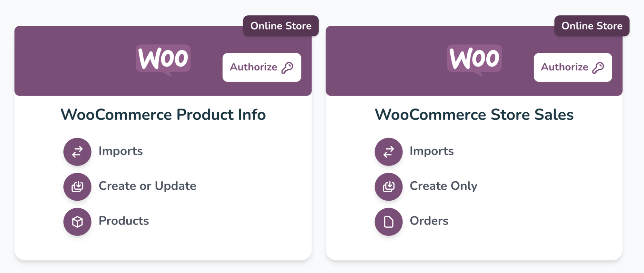
Task: Open the WooCommerce Store Sales title
Action: pyautogui.click(x=474, y=114)
